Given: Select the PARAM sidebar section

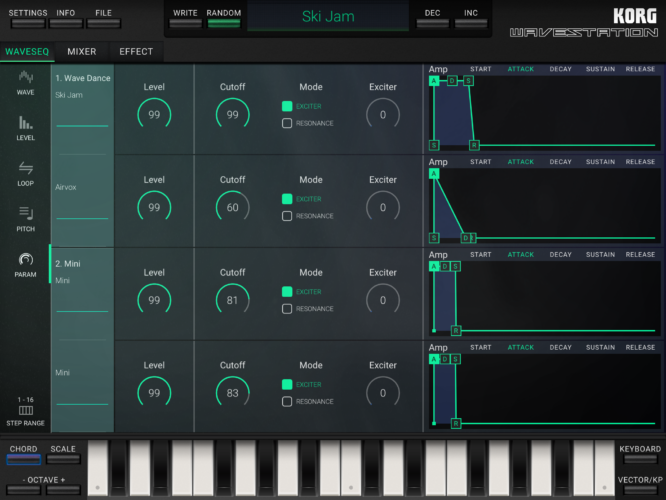Looking at the screenshot, I should [25, 265].
